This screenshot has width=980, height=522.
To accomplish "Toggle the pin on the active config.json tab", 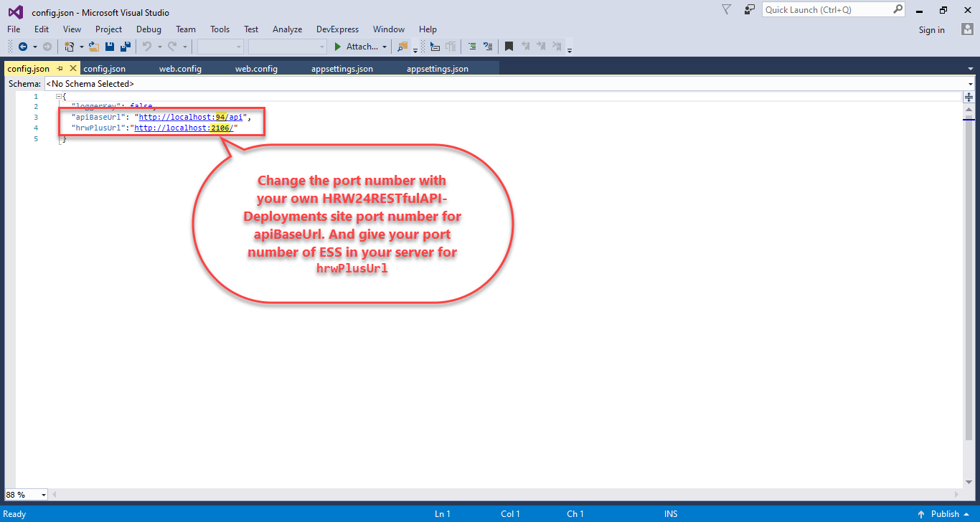I will (x=60, y=68).
